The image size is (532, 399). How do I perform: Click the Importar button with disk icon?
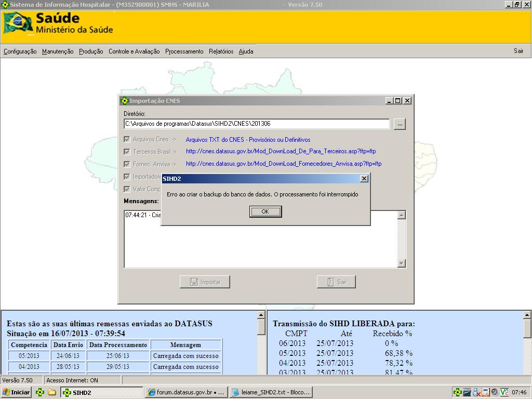(205, 282)
